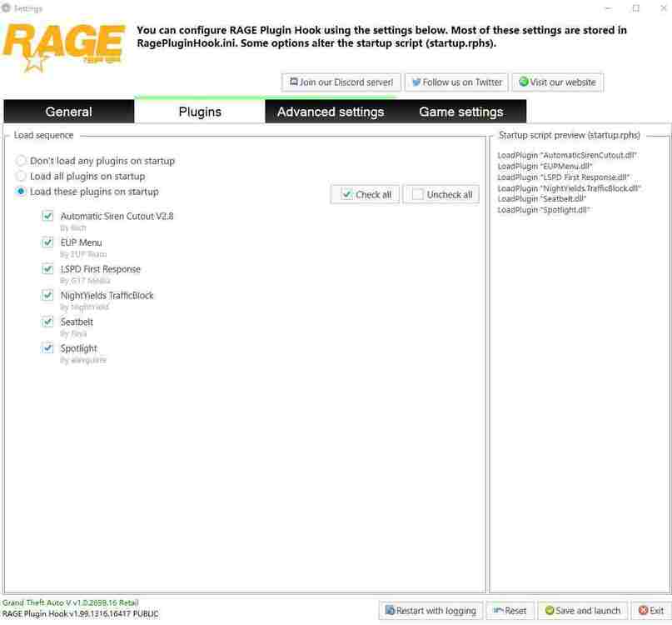Click the green checkmark icon on Save and launch

548,611
